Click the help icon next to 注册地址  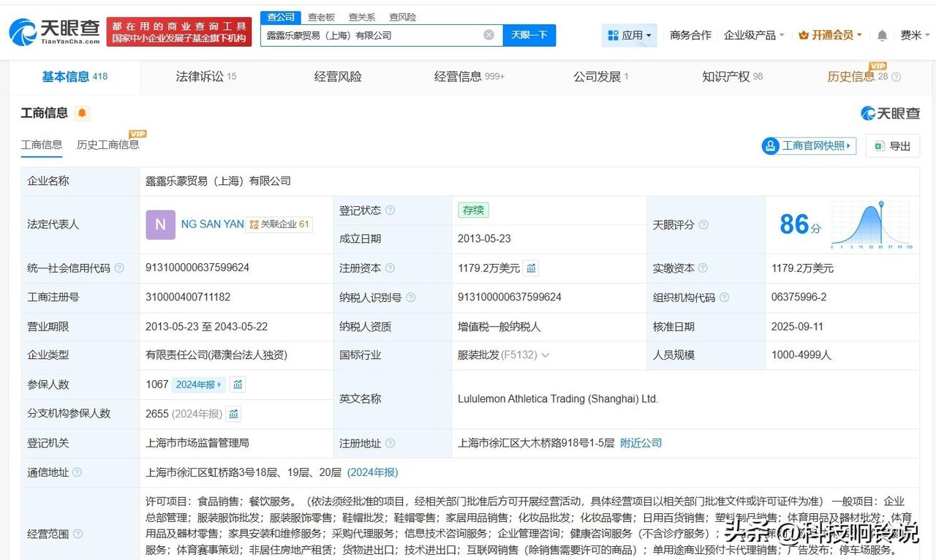coord(390,443)
